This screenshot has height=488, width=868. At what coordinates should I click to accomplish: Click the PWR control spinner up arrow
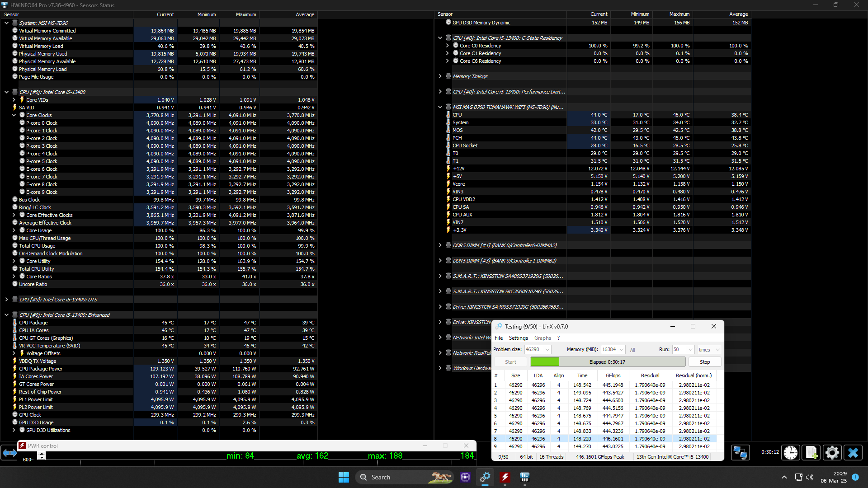click(42, 454)
